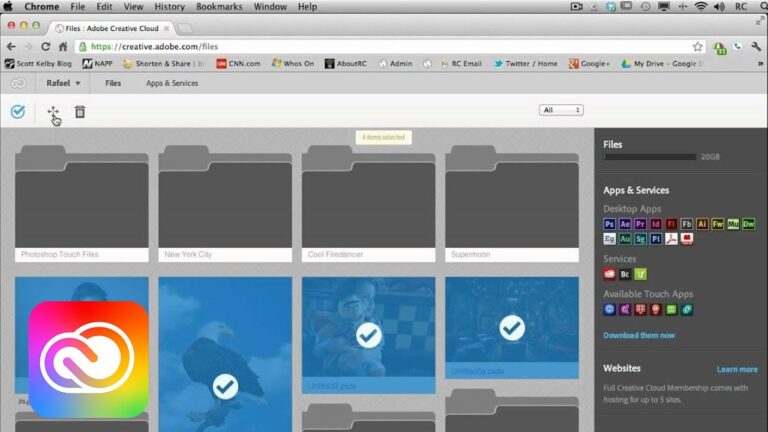Click the trash delete icon
Viewport: 768px width, 432px height.
point(80,112)
